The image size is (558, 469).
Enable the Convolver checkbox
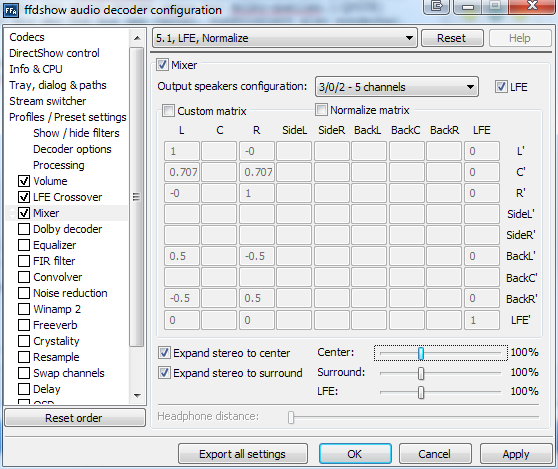coord(24,277)
